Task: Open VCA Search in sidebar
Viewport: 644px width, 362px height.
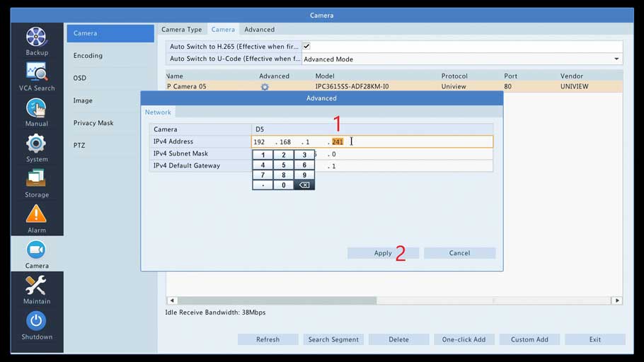Action: tap(36, 71)
